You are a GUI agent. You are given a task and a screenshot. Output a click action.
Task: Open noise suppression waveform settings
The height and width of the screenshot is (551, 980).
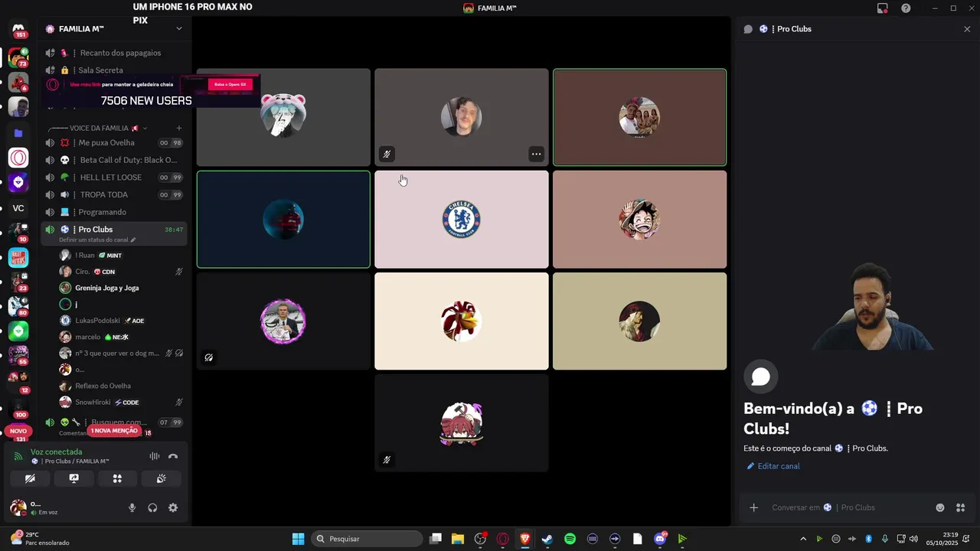tap(154, 456)
